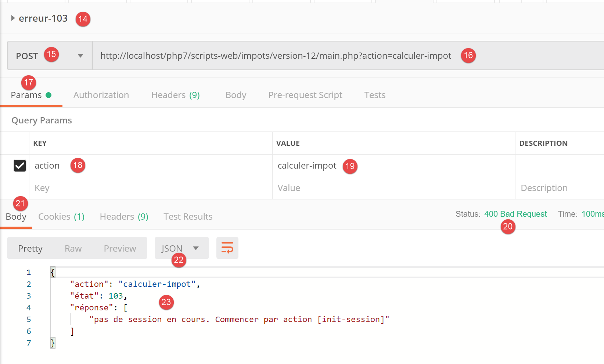
Task: Switch to the Authorization tab
Action: pyautogui.click(x=101, y=95)
